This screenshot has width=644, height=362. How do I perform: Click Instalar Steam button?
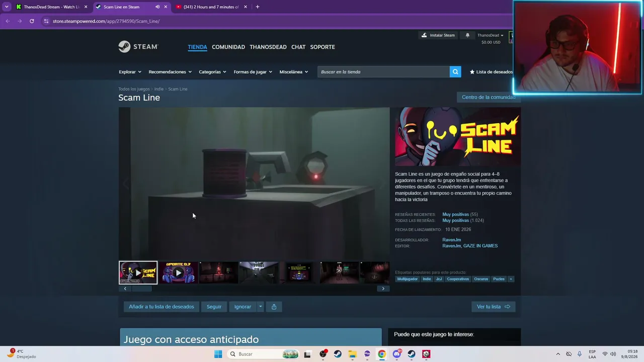[438, 35]
